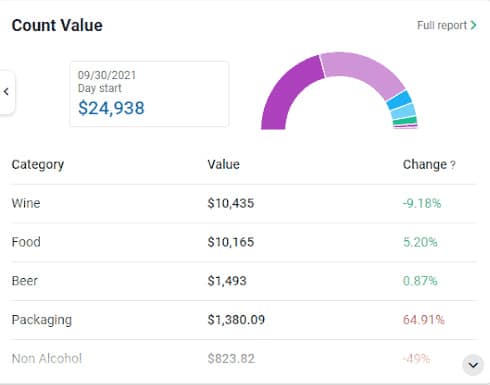The width and height of the screenshot is (490, 385).
Task: Click the blue Beer chart segment
Action: coord(400,100)
